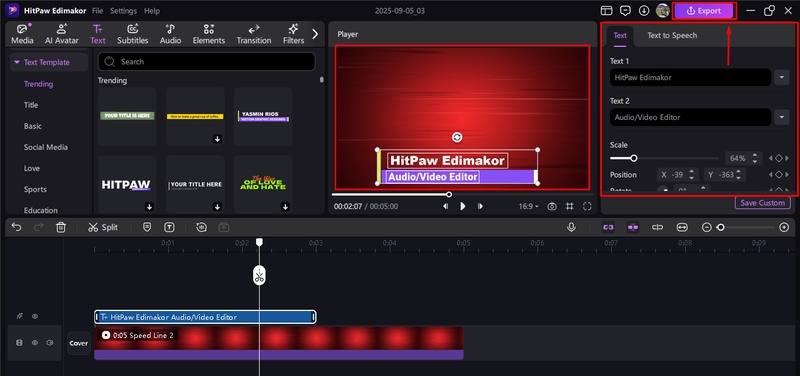This screenshot has width=800, height=376.
Task: Click the Text 1 input field
Action: click(x=690, y=78)
